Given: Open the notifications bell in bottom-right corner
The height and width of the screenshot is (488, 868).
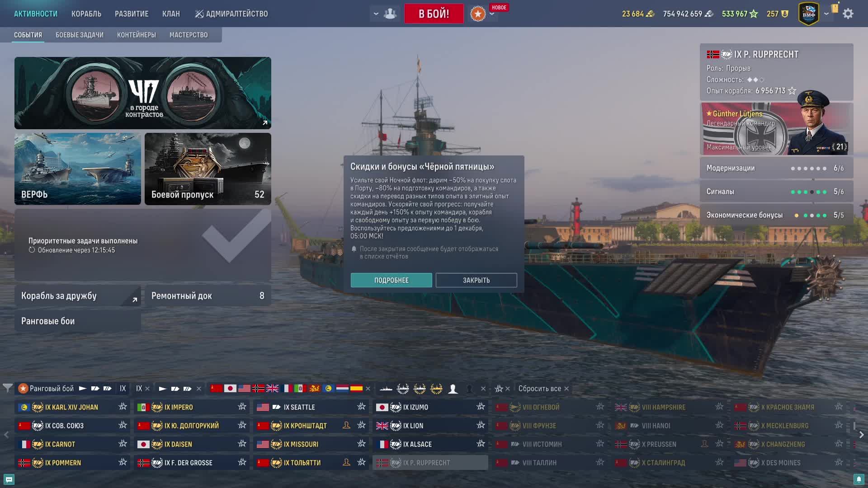Looking at the screenshot, I should 859,479.
